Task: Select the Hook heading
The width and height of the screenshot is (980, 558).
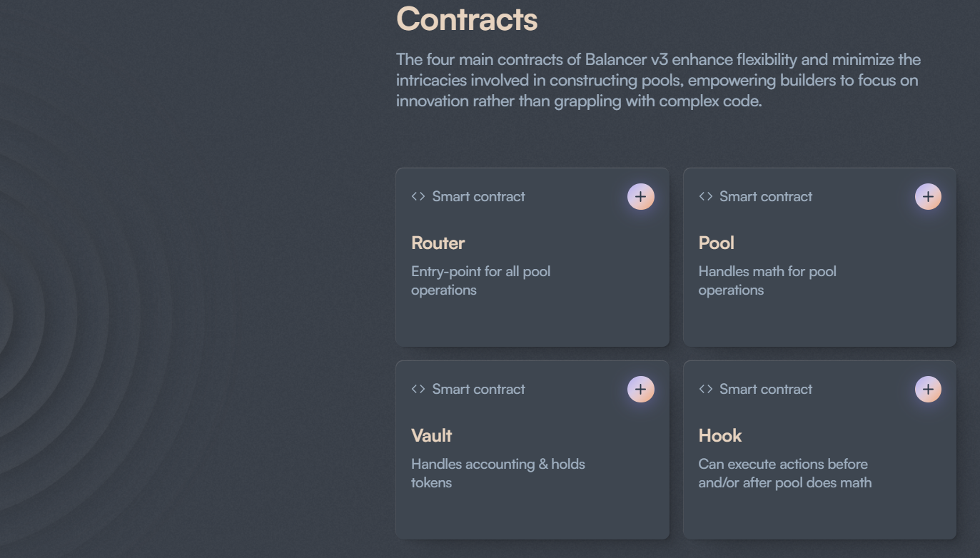Action: click(x=719, y=435)
